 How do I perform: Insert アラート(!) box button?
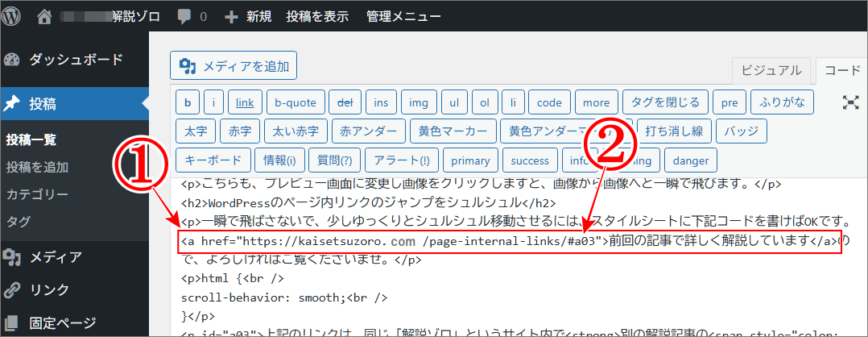point(402,160)
